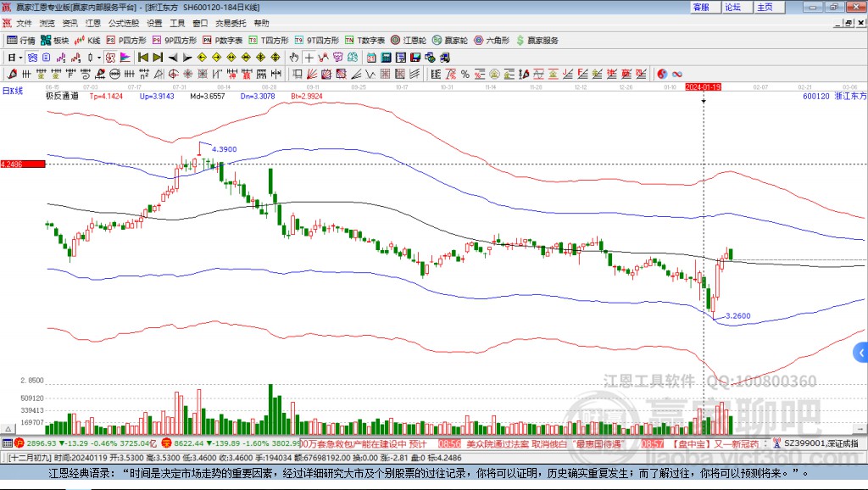This screenshot has width=868, height=490.
Task: Open the 六角形 hexagon tool
Action: (x=491, y=40)
